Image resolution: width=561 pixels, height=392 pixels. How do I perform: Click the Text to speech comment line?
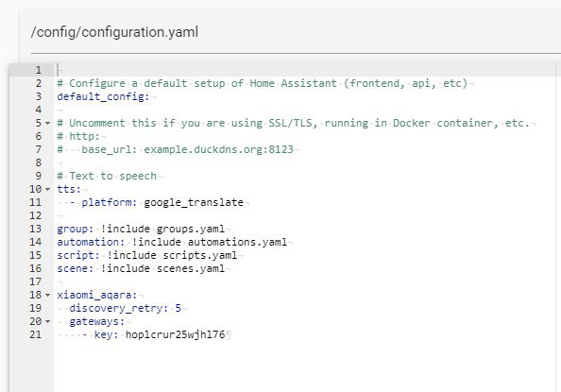pyautogui.click(x=107, y=176)
